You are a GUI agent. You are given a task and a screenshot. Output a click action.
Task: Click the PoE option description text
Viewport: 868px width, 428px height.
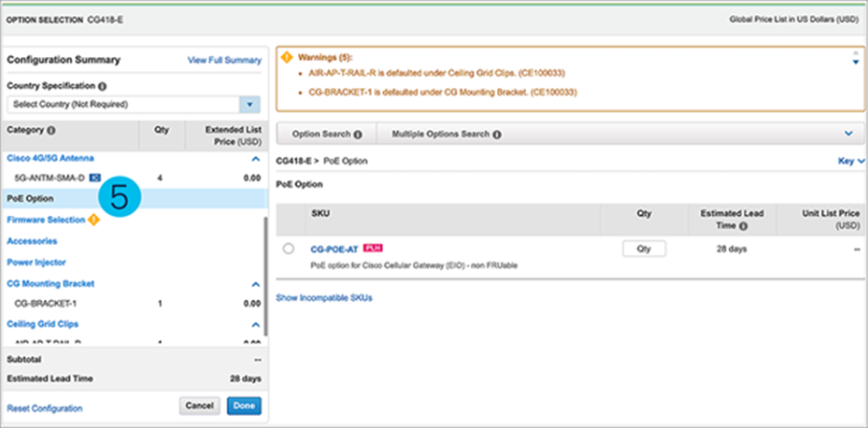pos(414,265)
